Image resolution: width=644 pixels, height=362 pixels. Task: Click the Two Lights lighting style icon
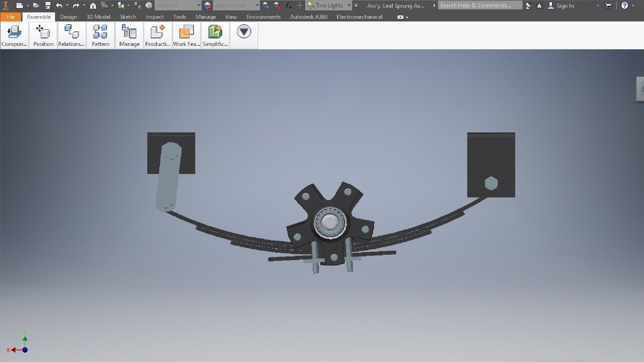(311, 5)
